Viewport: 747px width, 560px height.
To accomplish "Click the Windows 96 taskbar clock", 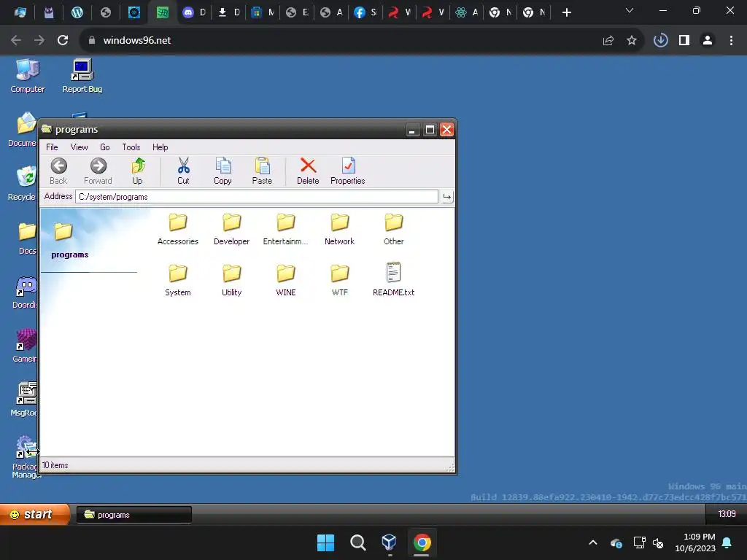I will [x=727, y=514].
